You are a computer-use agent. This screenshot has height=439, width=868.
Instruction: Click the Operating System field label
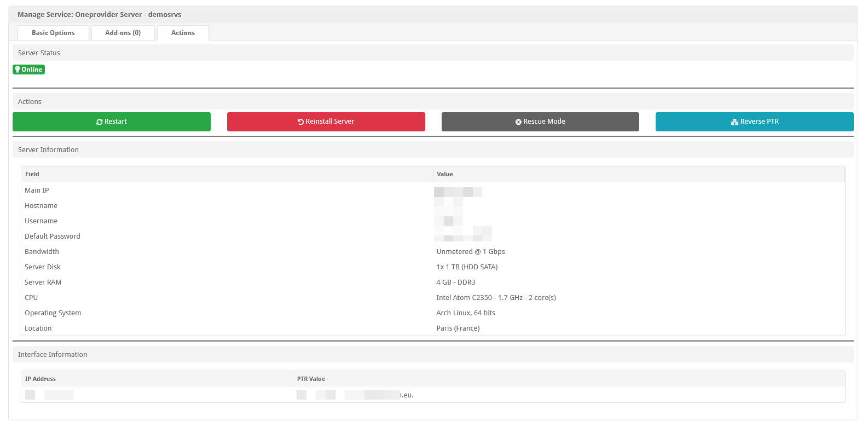[x=53, y=313]
